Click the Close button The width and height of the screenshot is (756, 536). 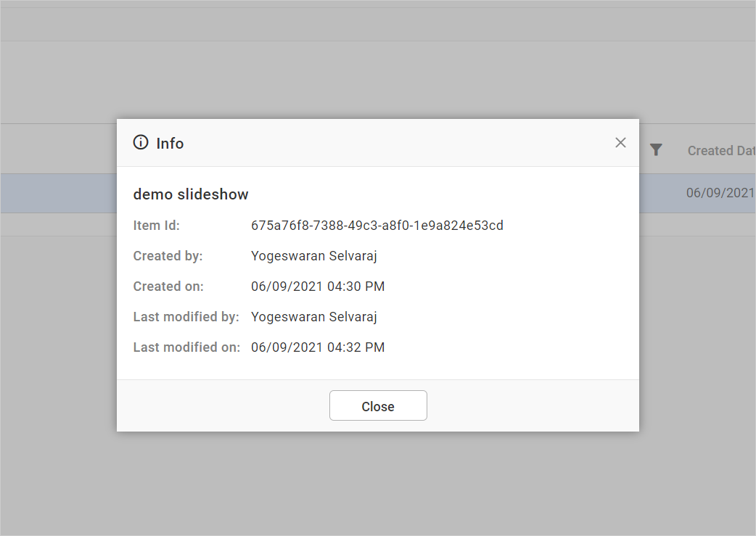378,405
